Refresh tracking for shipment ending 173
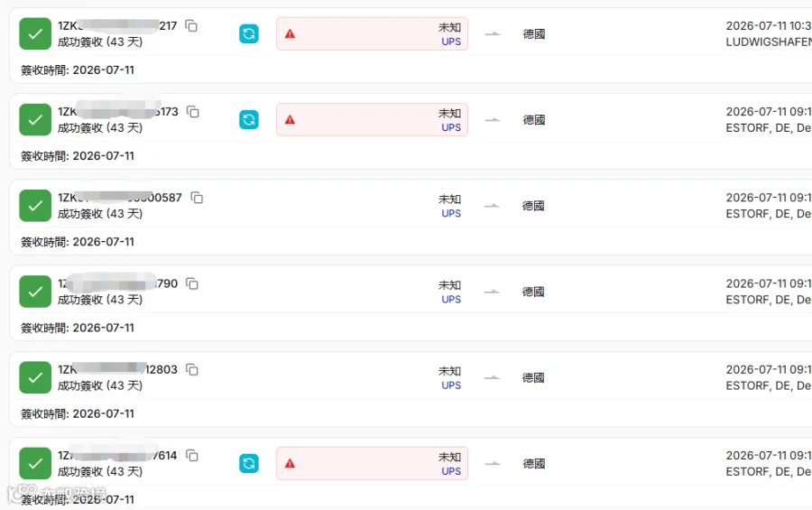Screen dimensions: 812x510 tap(249, 120)
